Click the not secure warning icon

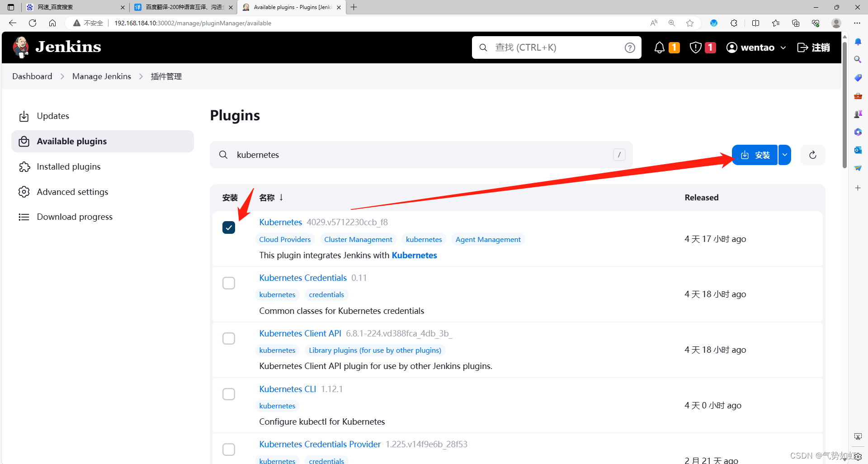(77, 23)
